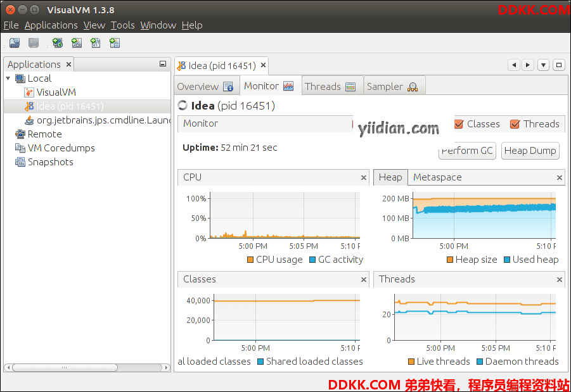Screen dimensions: 571x392
Task: Click the Save toolbar icon
Action: tap(34, 43)
